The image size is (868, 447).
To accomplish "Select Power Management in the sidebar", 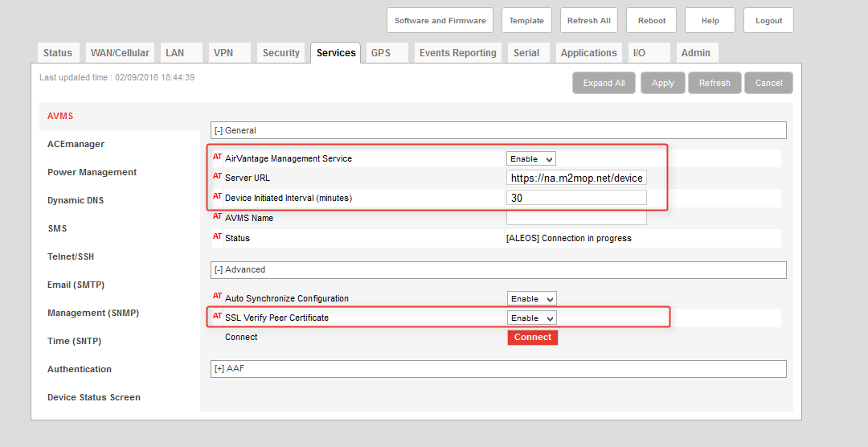I will pos(92,172).
